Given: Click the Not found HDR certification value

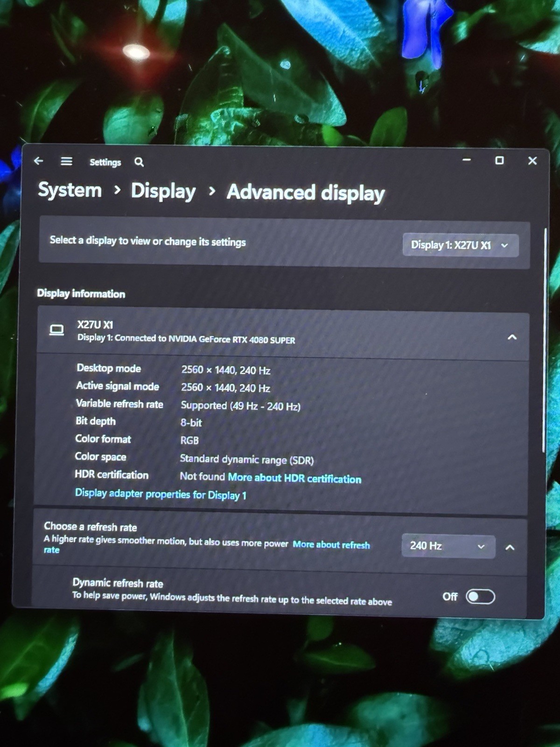Looking at the screenshot, I should pos(203,476).
